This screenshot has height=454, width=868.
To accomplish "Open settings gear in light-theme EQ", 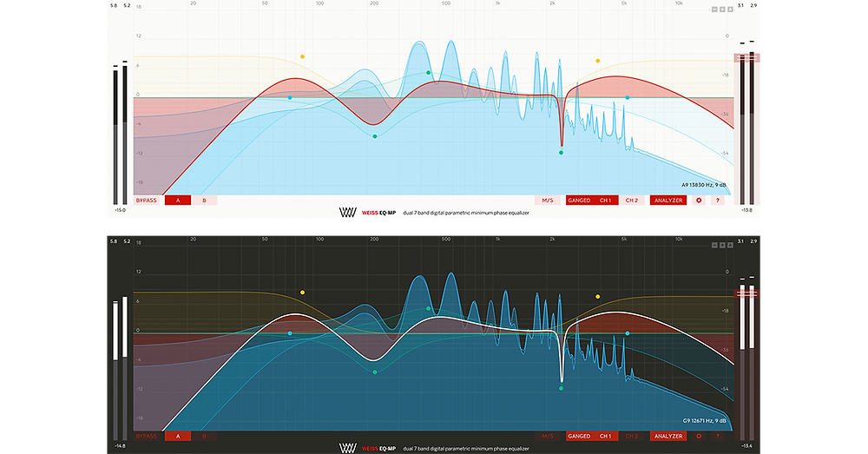I will click(x=699, y=201).
